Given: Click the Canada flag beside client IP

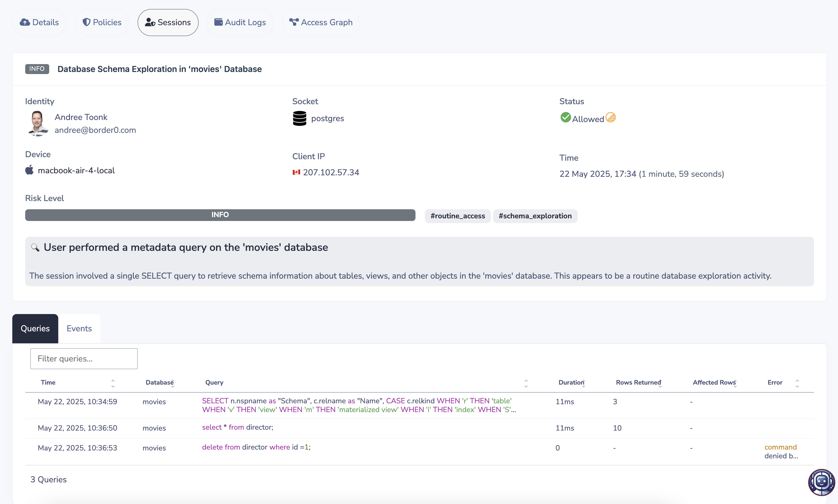Looking at the screenshot, I should [296, 172].
